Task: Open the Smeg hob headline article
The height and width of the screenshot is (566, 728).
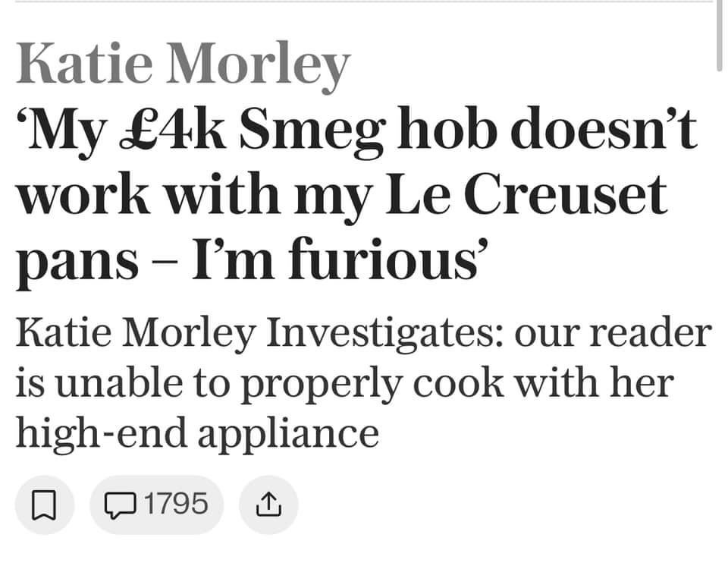Action: (356, 193)
